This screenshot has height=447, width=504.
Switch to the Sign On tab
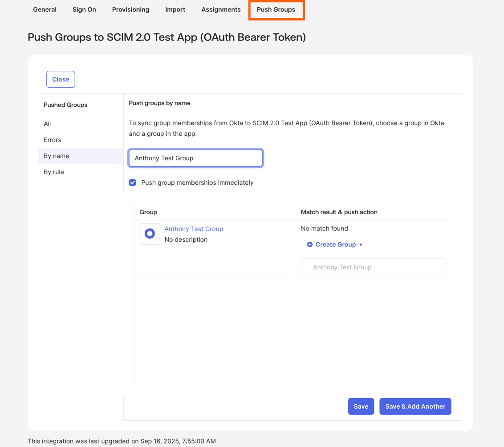coord(84,10)
